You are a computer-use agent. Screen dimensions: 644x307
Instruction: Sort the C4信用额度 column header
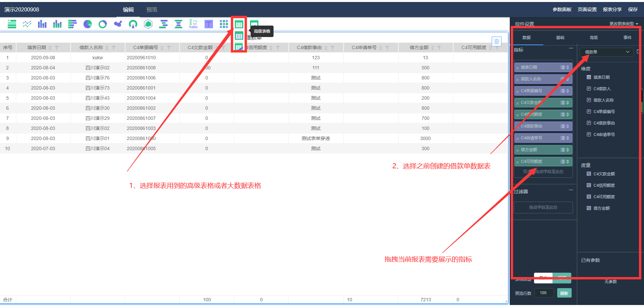click(x=271, y=48)
